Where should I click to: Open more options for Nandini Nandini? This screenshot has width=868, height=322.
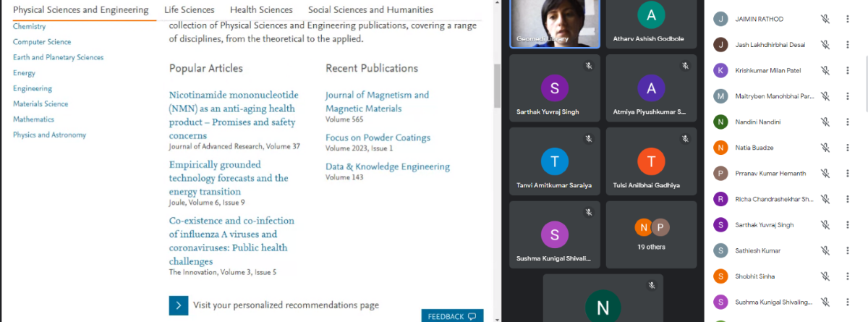click(848, 122)
